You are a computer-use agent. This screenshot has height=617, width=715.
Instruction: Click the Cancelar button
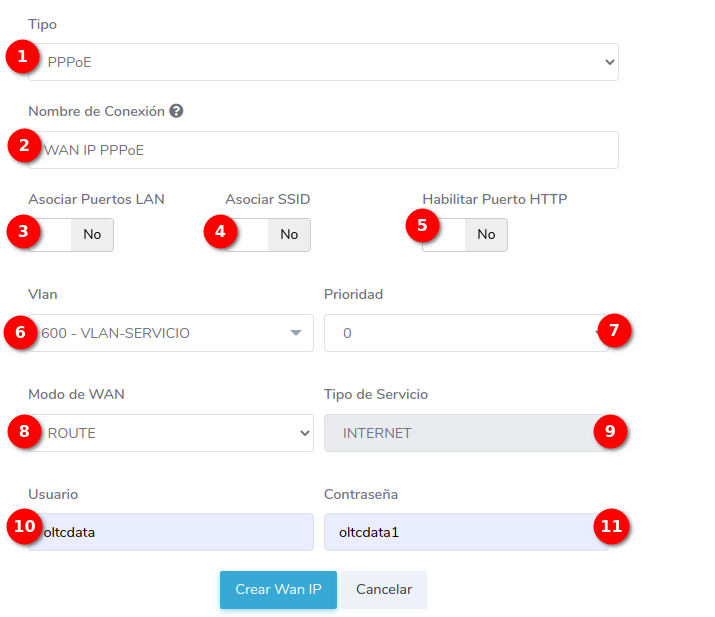[383, 590]
